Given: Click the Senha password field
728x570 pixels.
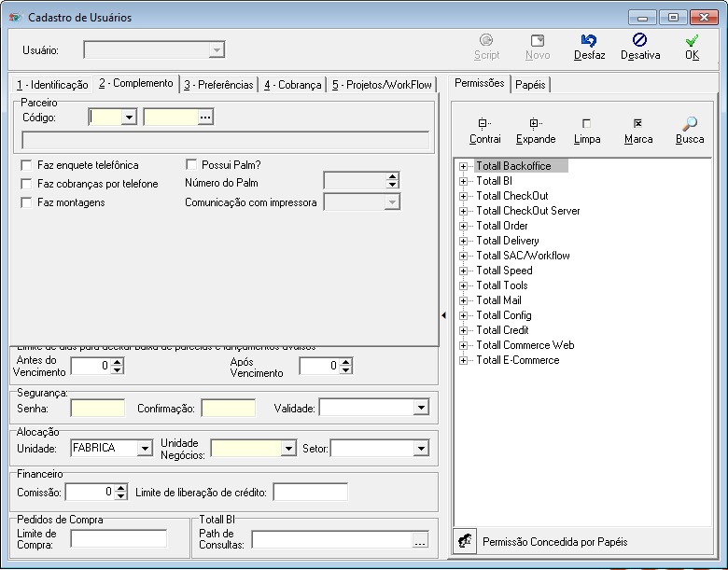Looking at the screenshot, I should tap(97, 408).
